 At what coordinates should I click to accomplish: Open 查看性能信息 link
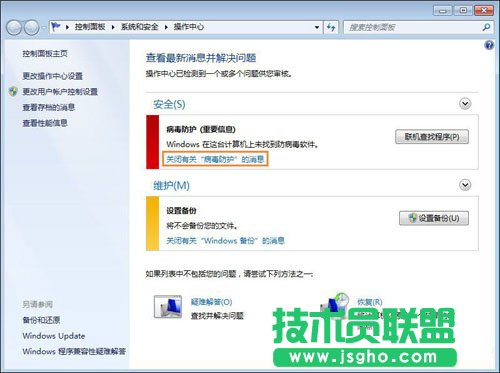45,123
